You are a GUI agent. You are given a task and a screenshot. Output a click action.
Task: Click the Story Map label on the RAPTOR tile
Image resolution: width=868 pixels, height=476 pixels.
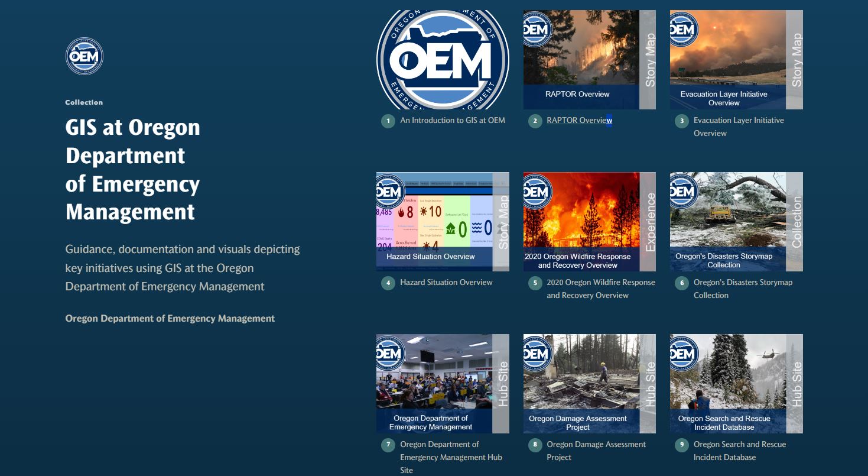pyautogui.click(x=651, y=59)
